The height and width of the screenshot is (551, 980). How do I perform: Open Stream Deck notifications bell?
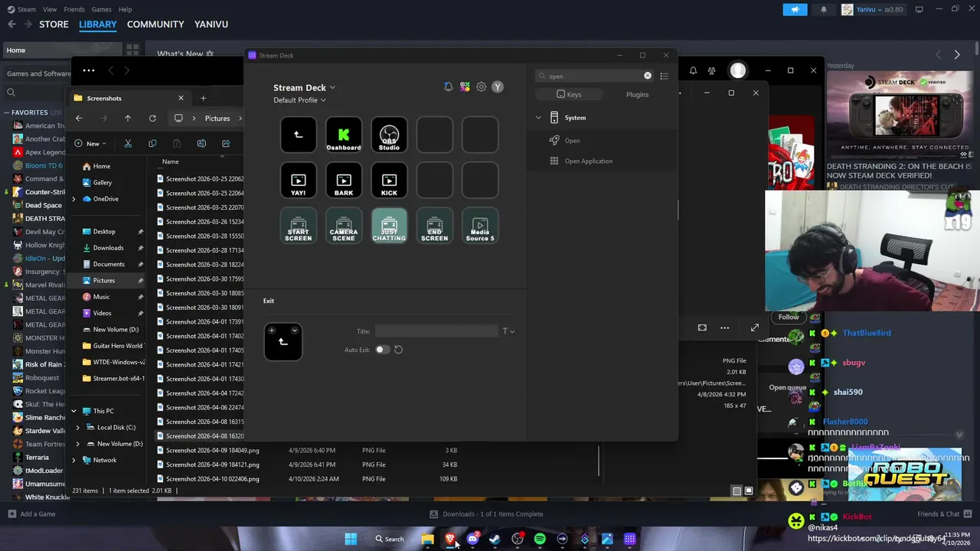448,87
